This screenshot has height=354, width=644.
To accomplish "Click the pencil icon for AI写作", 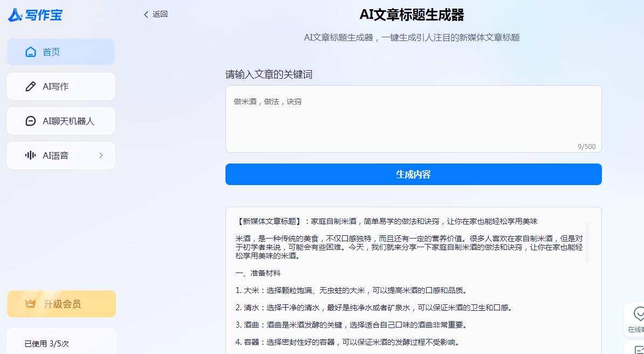I will [x=30, y=86].
